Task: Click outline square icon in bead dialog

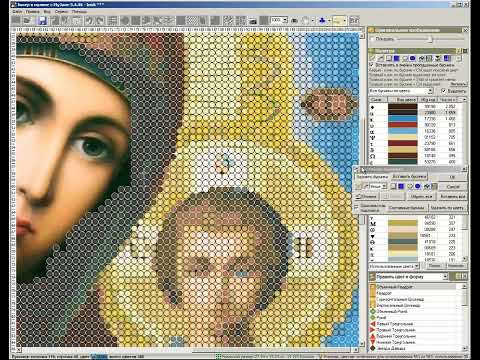Action: pos(393,186)
